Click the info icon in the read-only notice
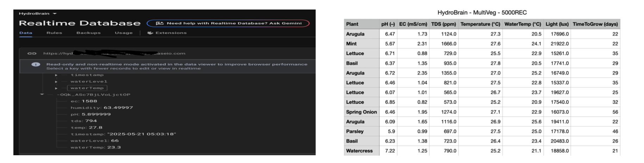The height and width of the screenshot is (163, 644). (x=36, y=65)
